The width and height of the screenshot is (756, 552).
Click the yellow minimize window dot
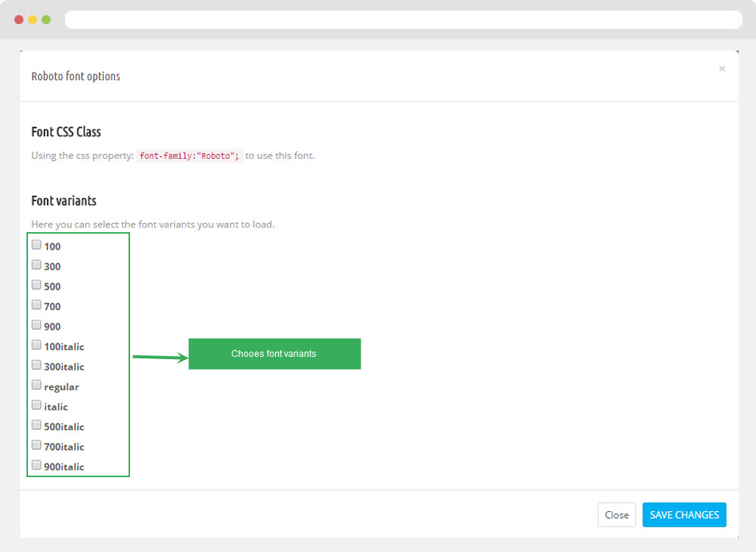click(33, 20)
